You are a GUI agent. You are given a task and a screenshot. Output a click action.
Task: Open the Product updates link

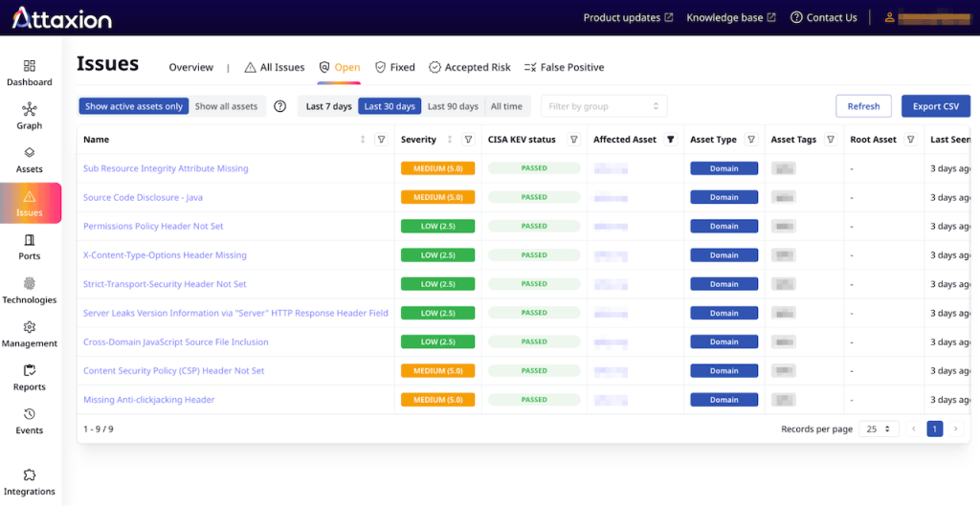coord(628,17)
